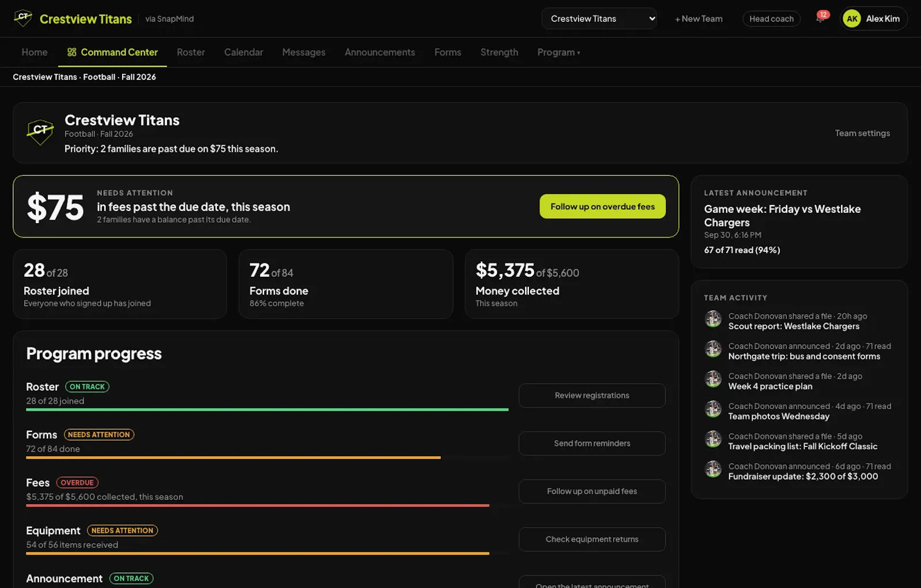Image resolution: width=921 pixels, height=588 pixels.
Task: Open the Forms done stat card
Action: tap(346, 284)
